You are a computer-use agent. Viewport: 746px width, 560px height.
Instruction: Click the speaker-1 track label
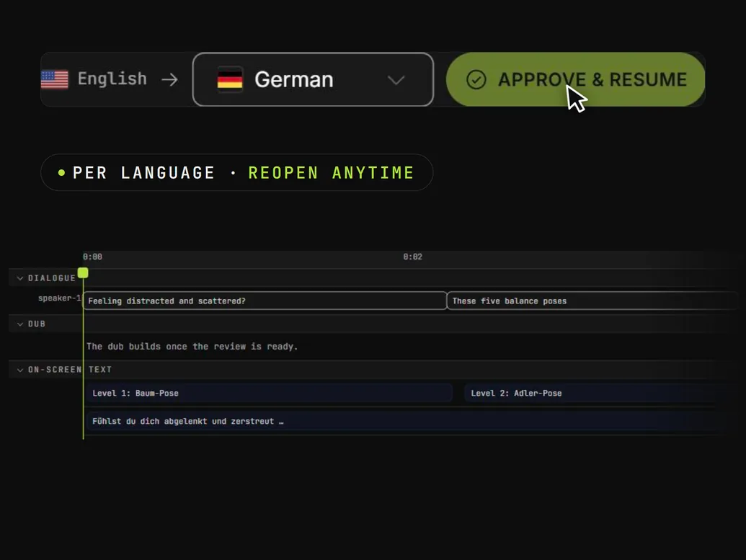[x=60, y=298]
